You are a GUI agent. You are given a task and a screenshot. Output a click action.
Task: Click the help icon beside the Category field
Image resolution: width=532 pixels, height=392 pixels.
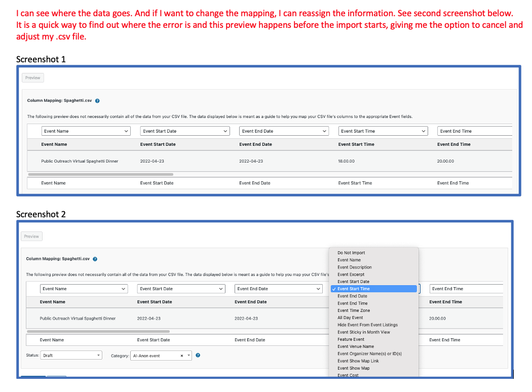point(198,356)
